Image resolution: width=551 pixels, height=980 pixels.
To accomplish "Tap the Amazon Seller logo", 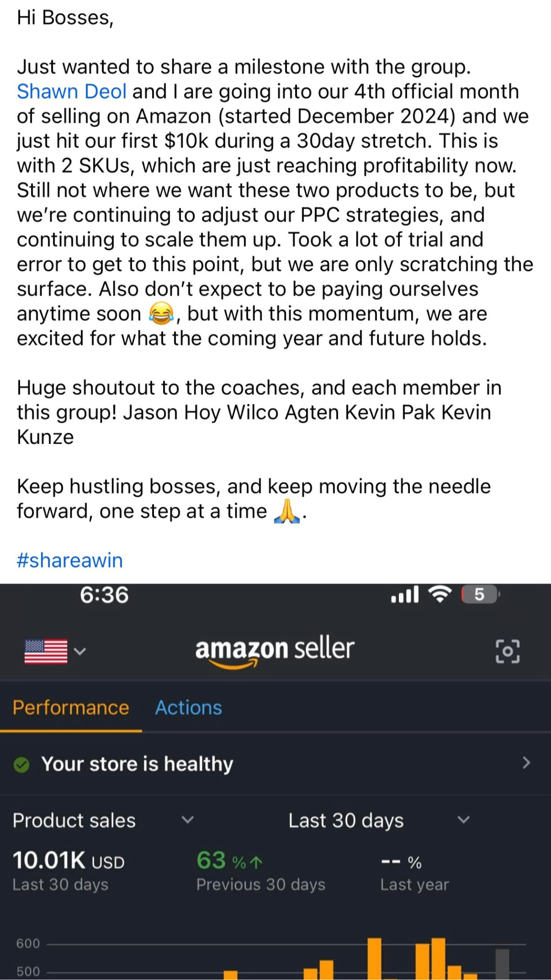I will 275,651.
